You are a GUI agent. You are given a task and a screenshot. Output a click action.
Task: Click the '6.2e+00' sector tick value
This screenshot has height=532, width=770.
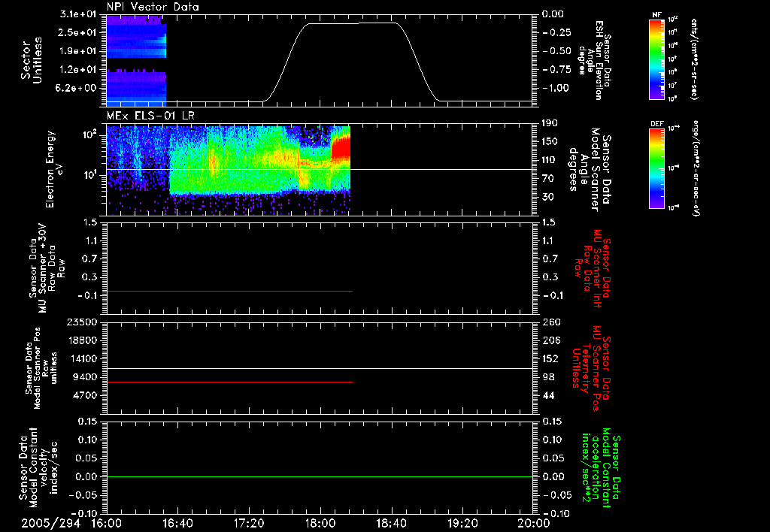(77, 89)
